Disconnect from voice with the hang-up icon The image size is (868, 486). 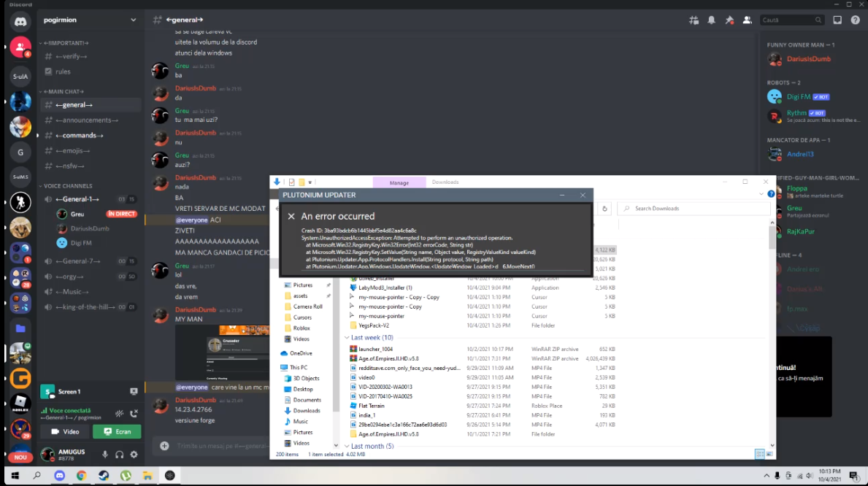coord(134,414)
